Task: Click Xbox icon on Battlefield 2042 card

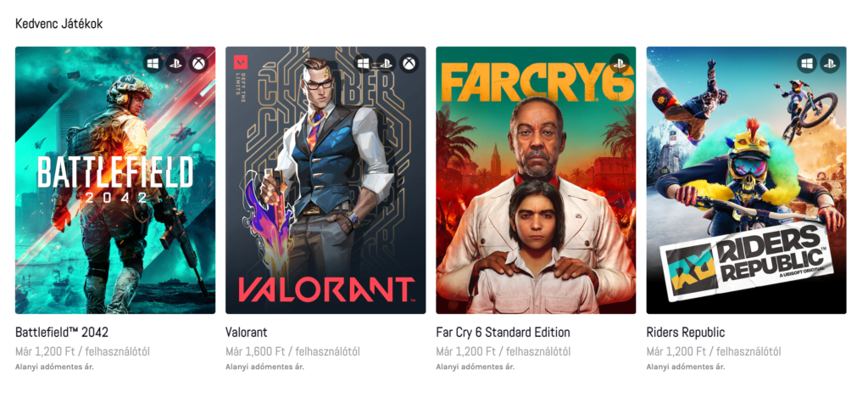Action: click(x=198, y=63)
